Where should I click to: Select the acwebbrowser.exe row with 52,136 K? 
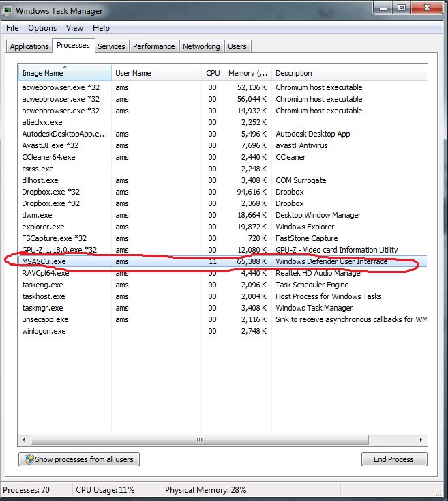coord(222,87)
